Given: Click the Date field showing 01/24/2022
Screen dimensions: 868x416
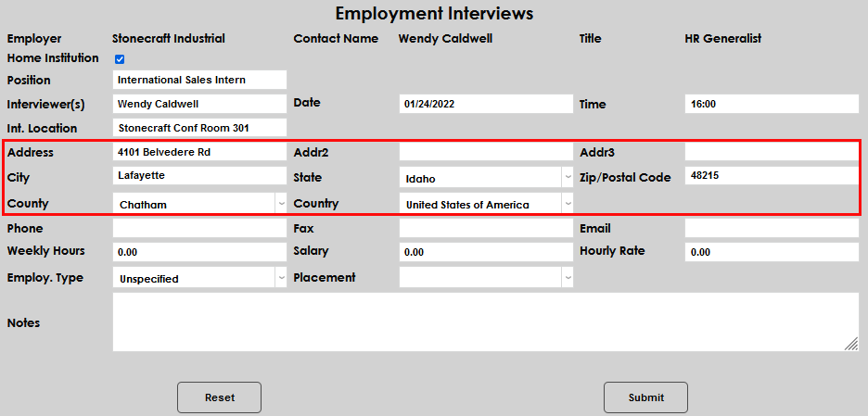Looking at the screenshot, I should [486, 104].
